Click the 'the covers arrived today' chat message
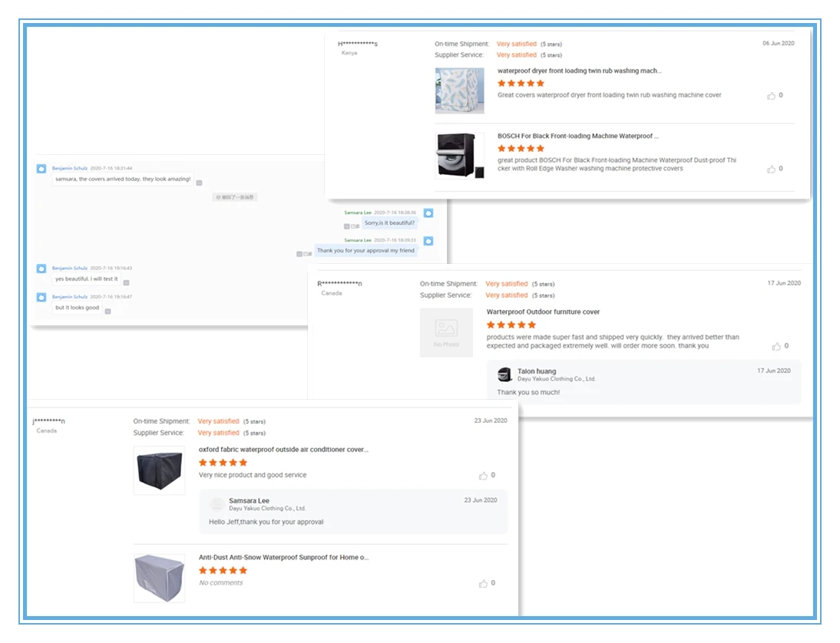Viewport: 840px width, 643px height. click(123, 180)
